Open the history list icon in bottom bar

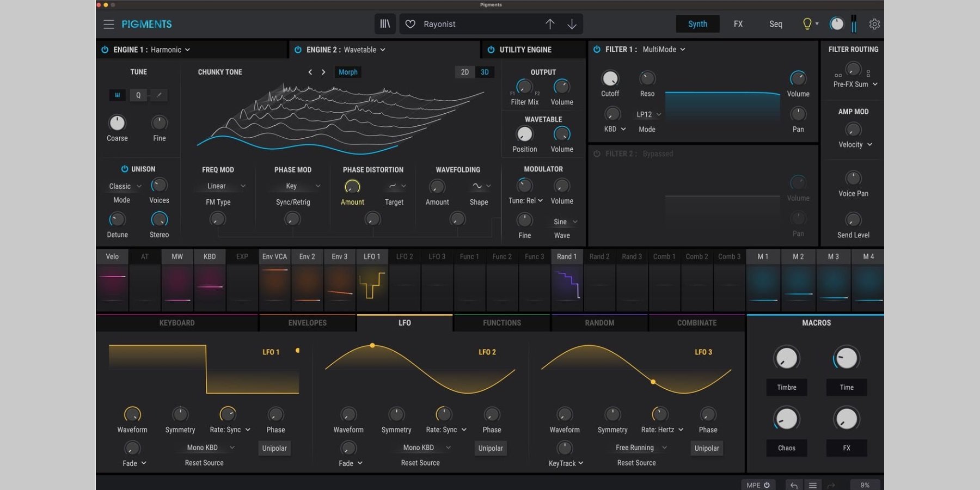[813, 485]
